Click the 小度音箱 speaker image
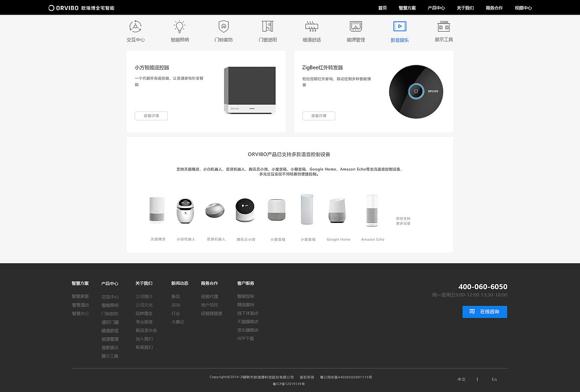580x392 pixels. (x=276, y=210)
